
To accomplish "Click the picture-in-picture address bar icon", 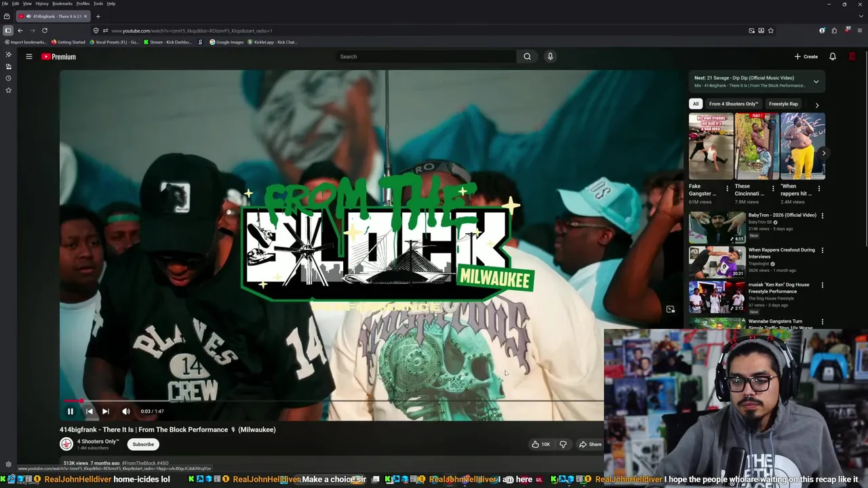I will (751, 30).
